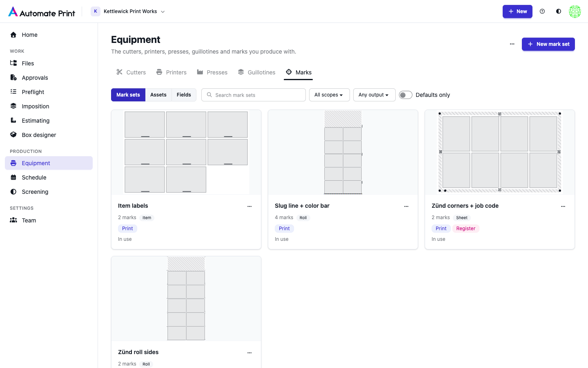
Task: Click the New mark set button
Action: [548, 44]
